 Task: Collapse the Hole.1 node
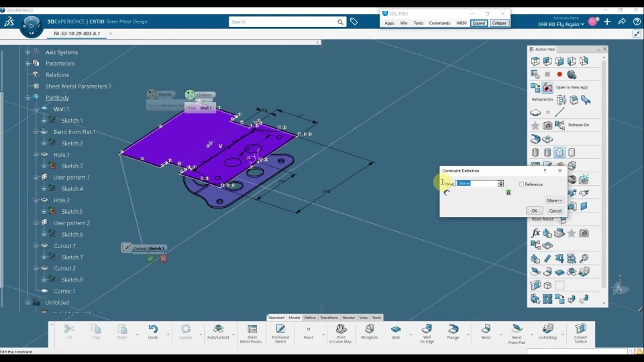click(x=36, y=155)
